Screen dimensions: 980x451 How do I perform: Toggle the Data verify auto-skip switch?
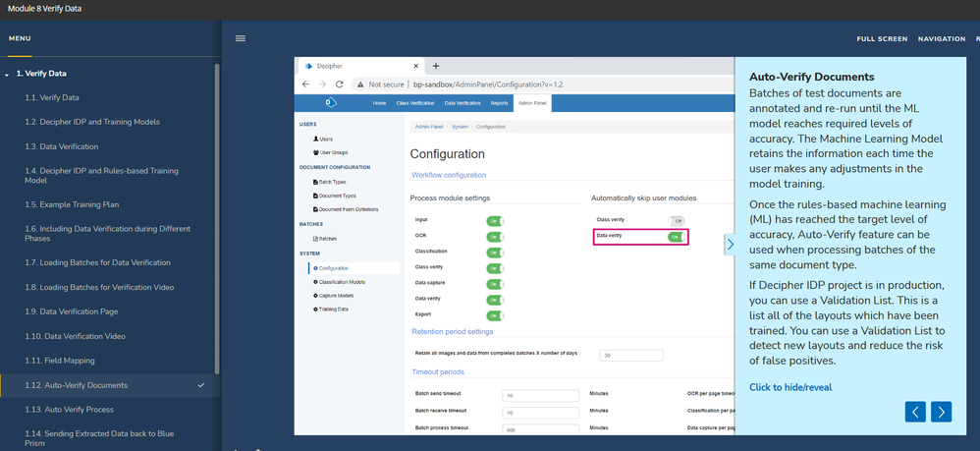(x=677, y=237)
